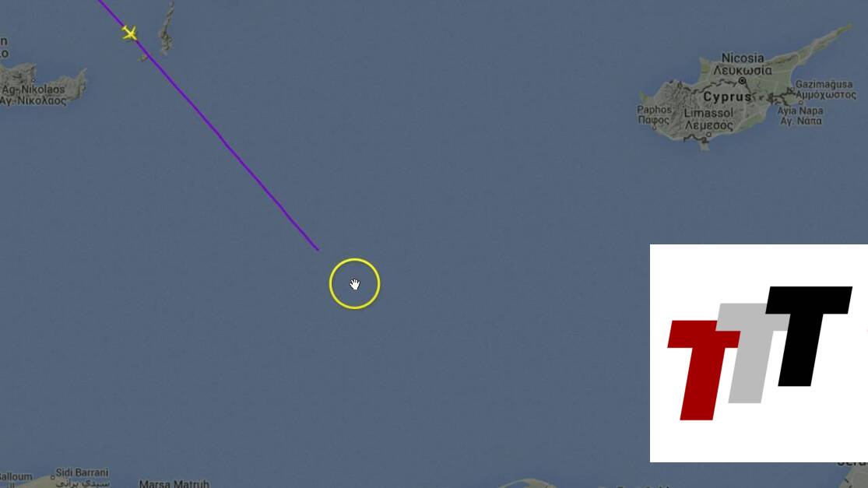The height and width of the screenshot is (488, 868).
Task: Click the Nicosia capital city marker dot
Action: click(x=743, y=81)
